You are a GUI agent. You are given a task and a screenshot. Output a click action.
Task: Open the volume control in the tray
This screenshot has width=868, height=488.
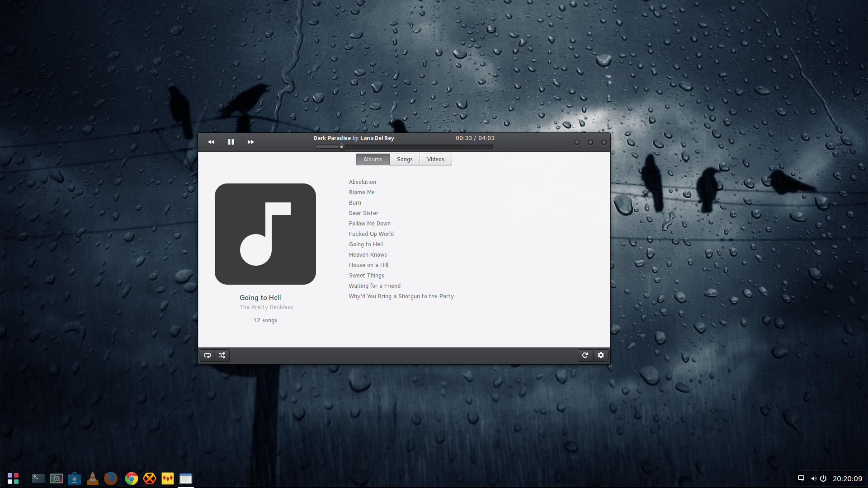813,479
